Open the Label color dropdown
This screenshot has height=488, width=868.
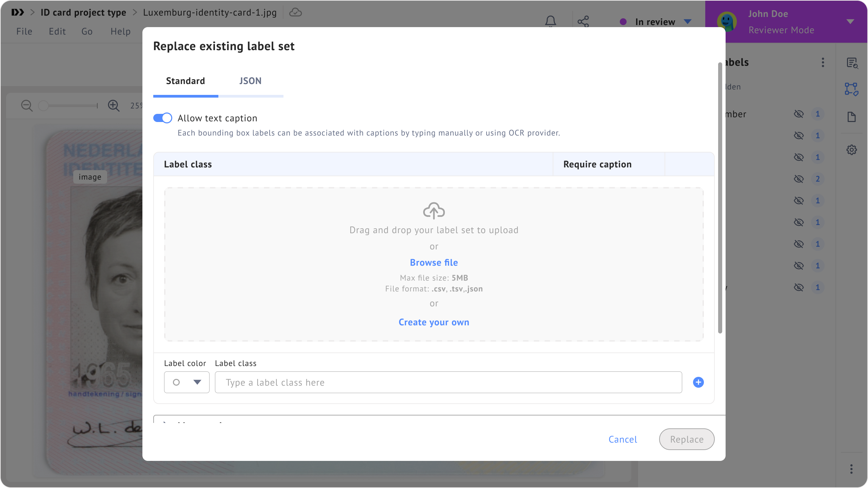click(187, 382)
